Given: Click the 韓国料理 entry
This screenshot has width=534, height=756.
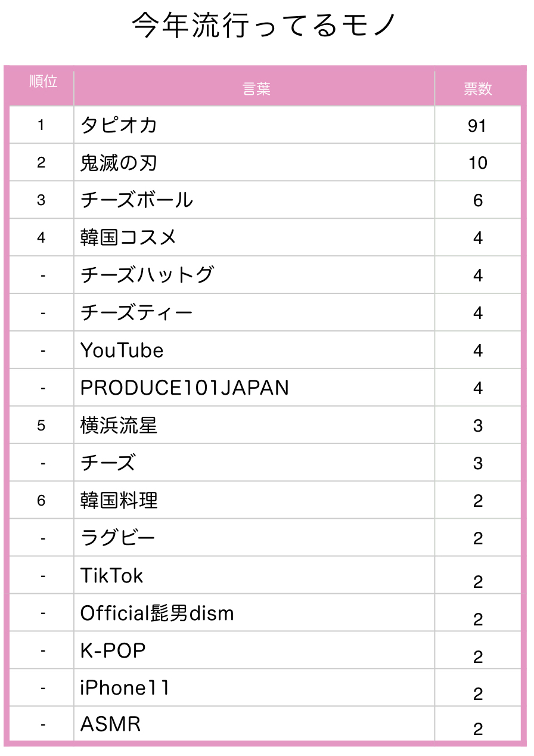Looking at the screenshot, I should (x=119, y=501).
